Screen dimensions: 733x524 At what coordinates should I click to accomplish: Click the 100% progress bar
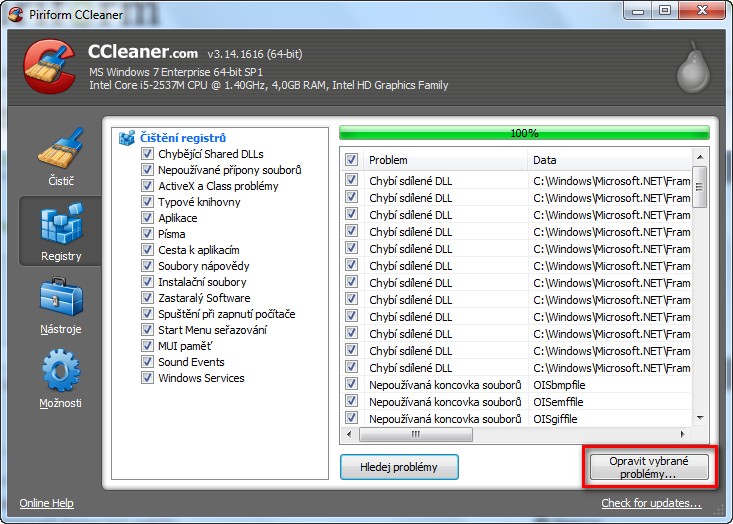(x=524, y=133)
